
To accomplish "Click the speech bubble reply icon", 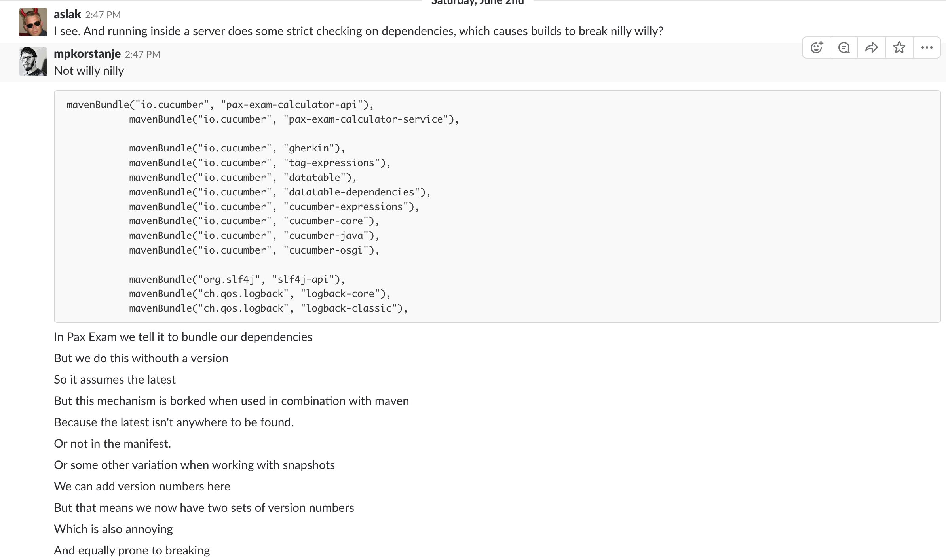I will pos(843,47).
